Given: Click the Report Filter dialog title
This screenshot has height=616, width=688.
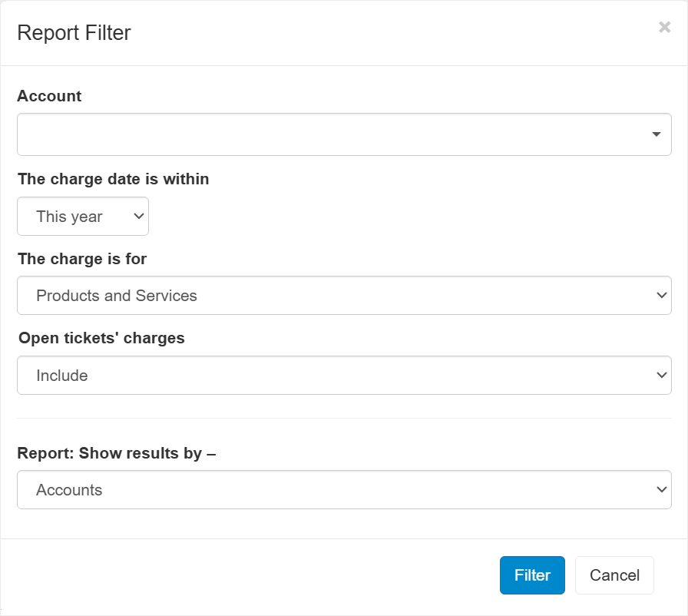Looking at the screenshot, I should point(74,33).
